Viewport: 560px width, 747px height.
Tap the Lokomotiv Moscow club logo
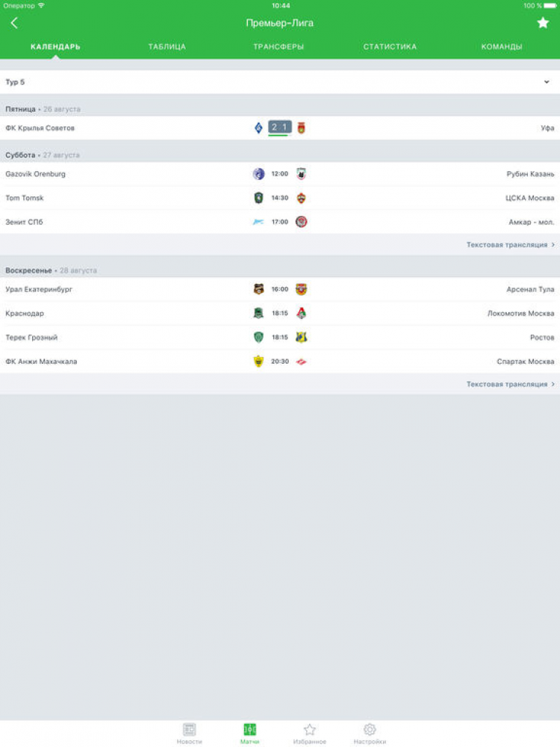(x=302, y=314)
